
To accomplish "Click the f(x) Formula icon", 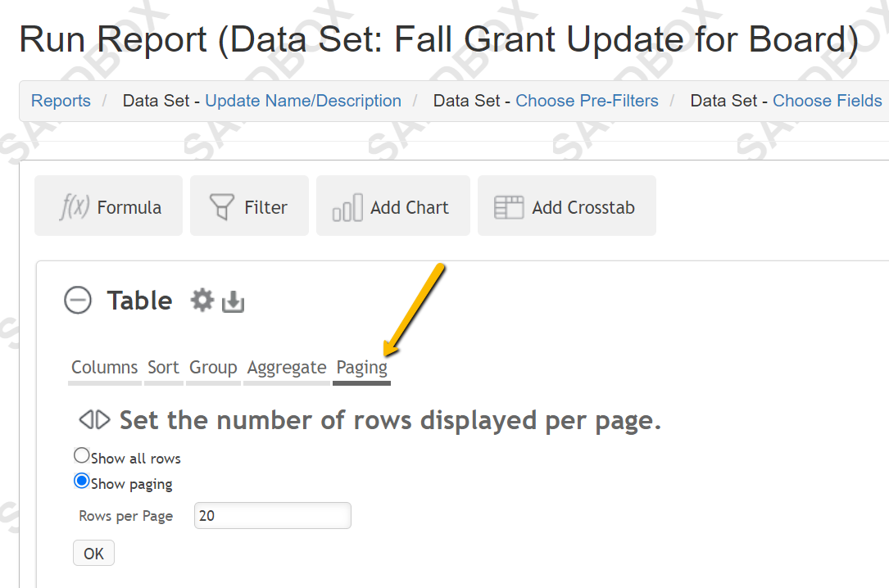I will 75,206.
